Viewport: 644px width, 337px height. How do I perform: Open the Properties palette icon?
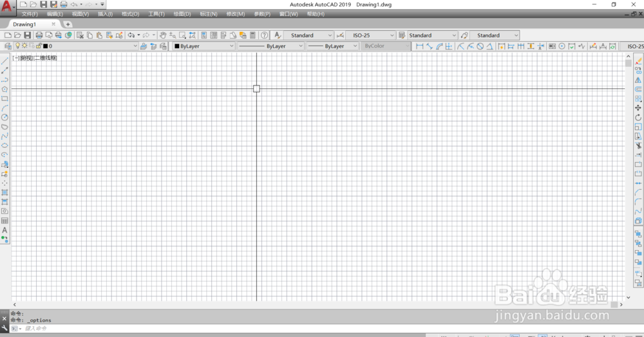tap(204, 35)
